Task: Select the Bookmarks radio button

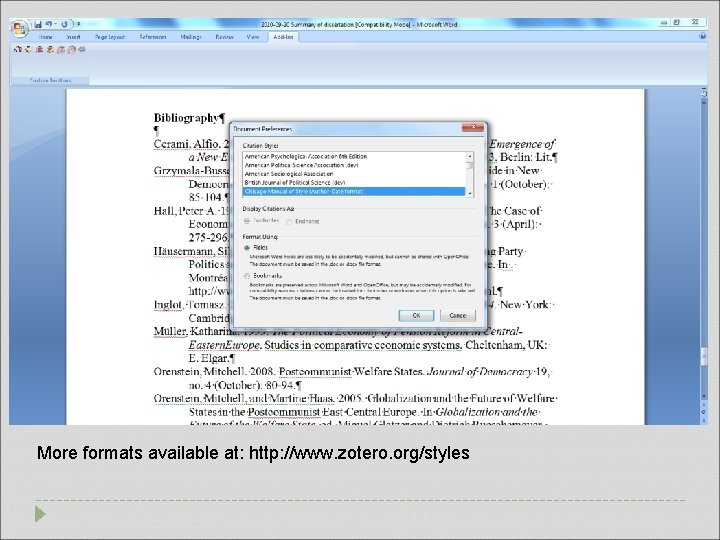Action: tap(247, 276)
